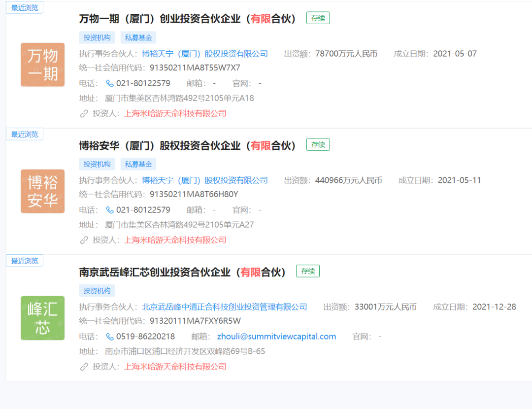Select founding date 2021-12-28
Screen dimensions: 532x409
click(x=495, y=307)
